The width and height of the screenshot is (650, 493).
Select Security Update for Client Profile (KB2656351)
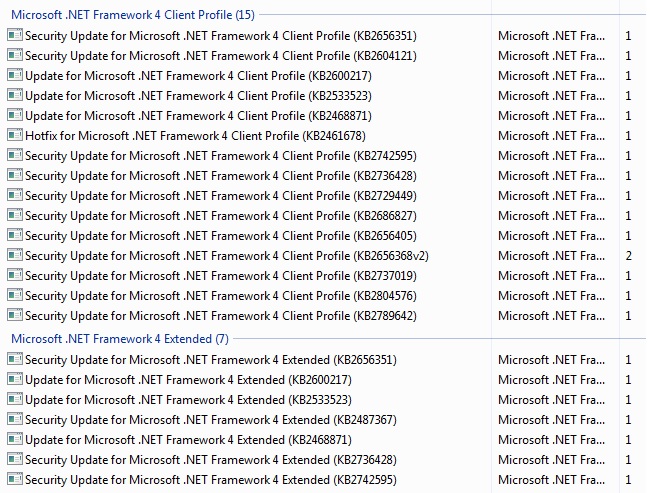tap(221, 36)
